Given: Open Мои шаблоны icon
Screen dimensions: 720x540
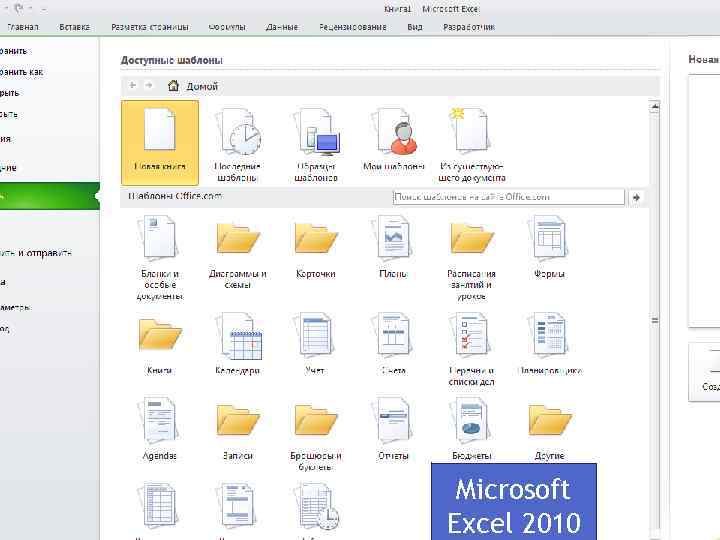Looking at the screenshot, I should (x=394, y=140).
